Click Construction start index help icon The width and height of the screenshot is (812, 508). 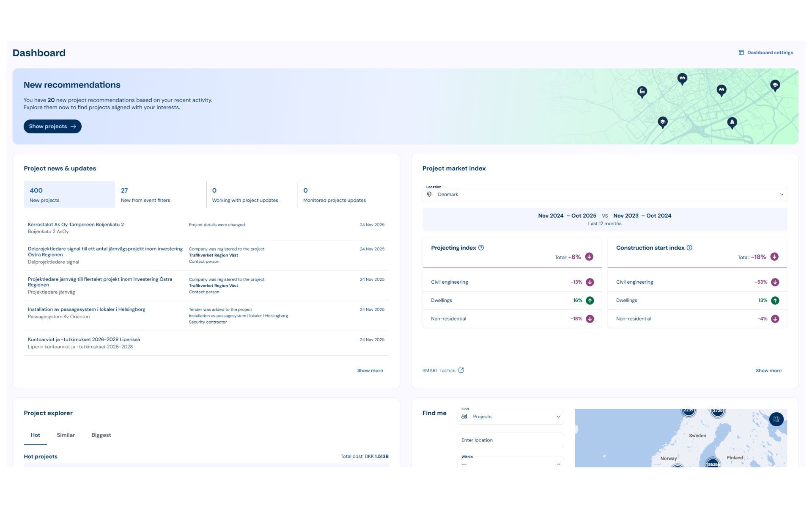click(x=689, y=248)
